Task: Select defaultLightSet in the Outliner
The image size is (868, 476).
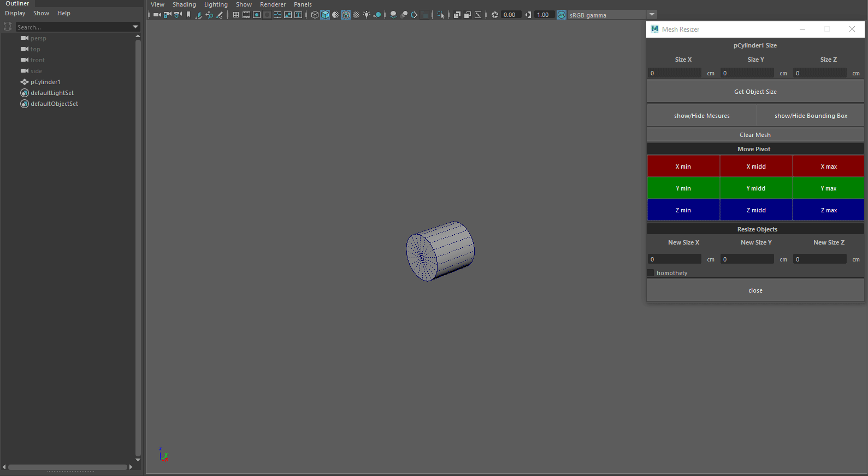Action: point(52,93)
